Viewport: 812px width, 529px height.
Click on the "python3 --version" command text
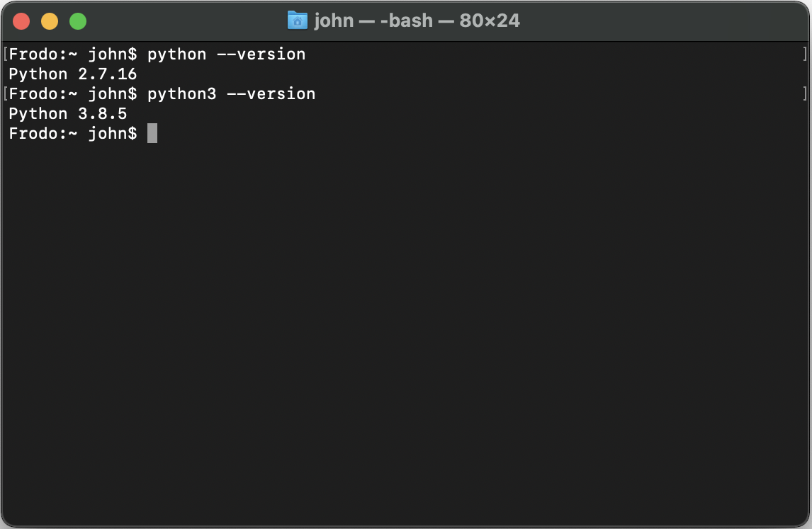click(x=232, y=94)
